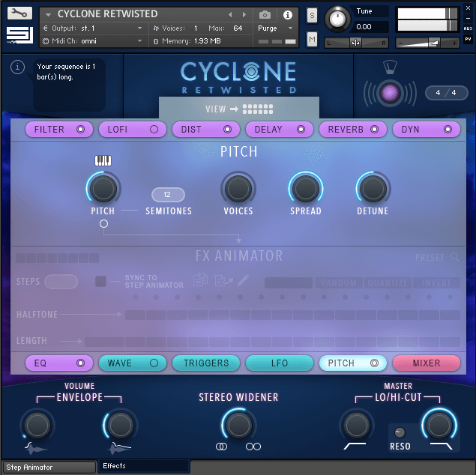Click the pan center indicator

(x=355, y=43)
